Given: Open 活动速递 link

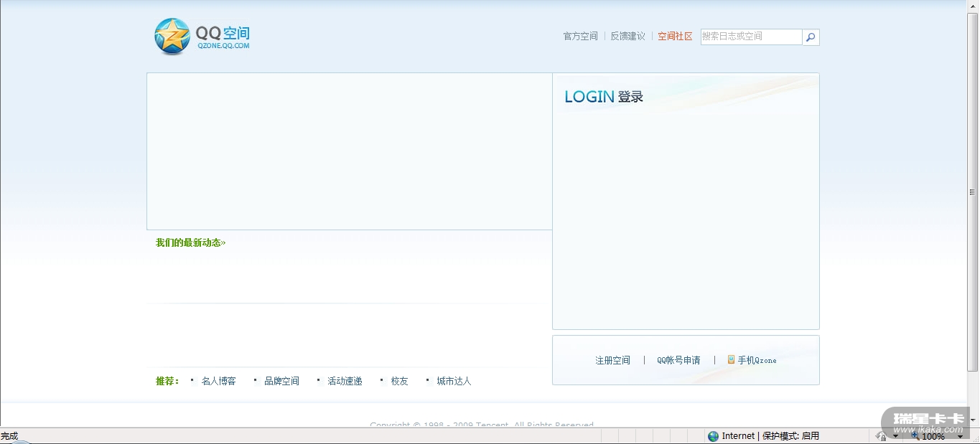Looking at the screenshot, I should (345, 381).
